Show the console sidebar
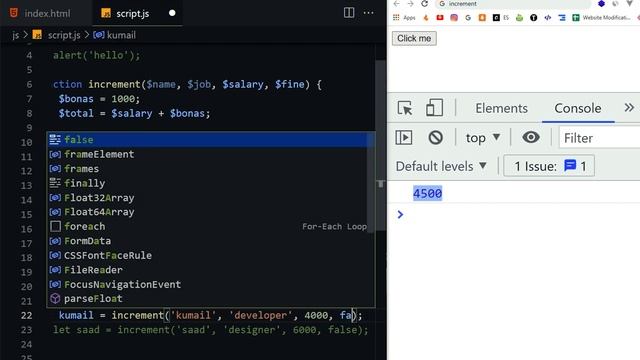This screenshot has height=360, width=640. point(404,138)
